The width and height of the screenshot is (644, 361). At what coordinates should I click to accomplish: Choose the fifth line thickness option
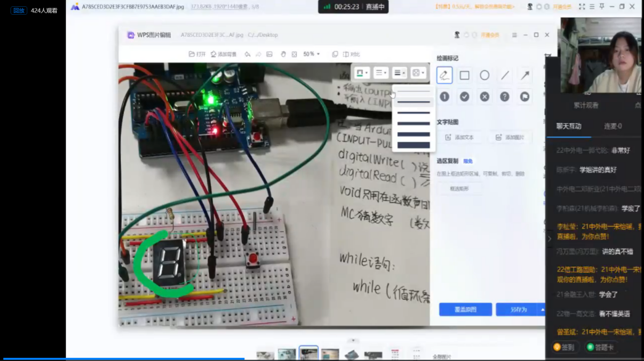click(x=413, y=134)
